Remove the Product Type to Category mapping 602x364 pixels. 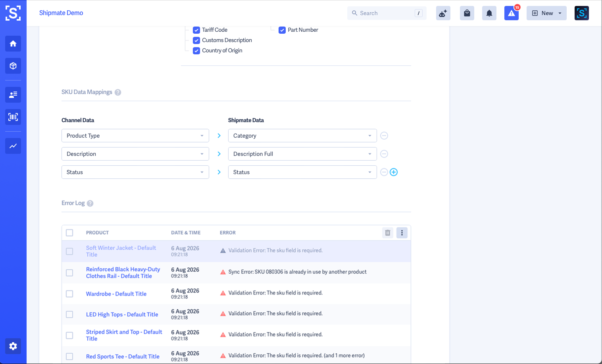(384, 136)
